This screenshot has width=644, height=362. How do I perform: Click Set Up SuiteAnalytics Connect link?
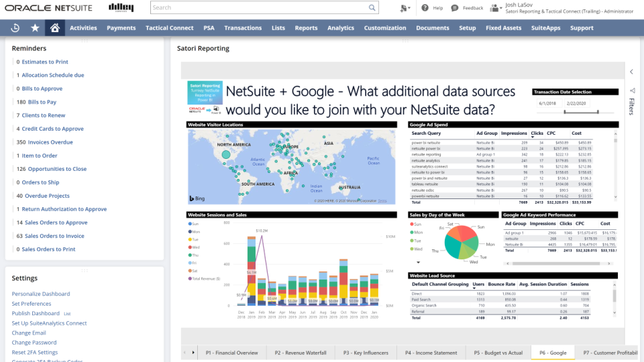[x=49, y=323]
